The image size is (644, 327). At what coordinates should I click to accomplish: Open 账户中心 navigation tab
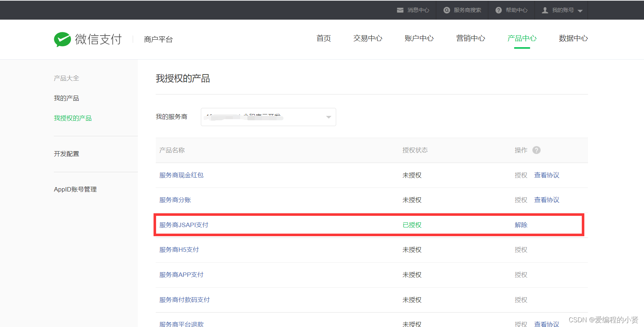419,38
